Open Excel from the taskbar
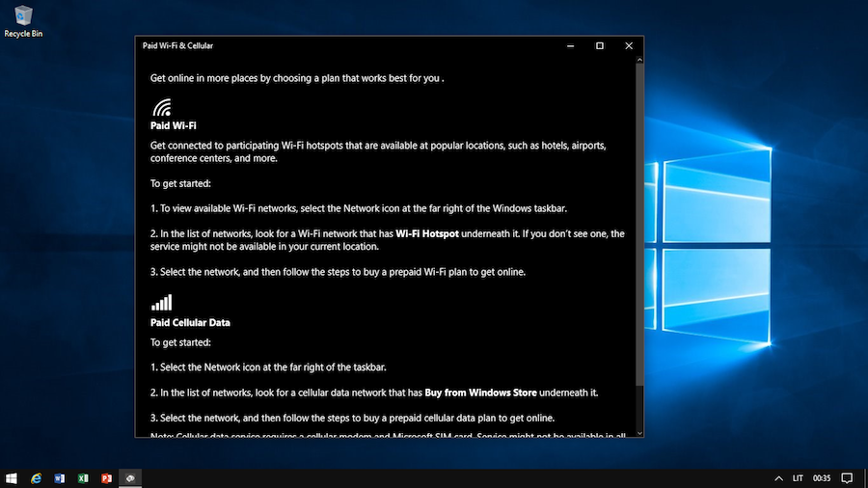The width and height of the screenshot is (868, 488). pyautogui.click(x=83, y=477)
